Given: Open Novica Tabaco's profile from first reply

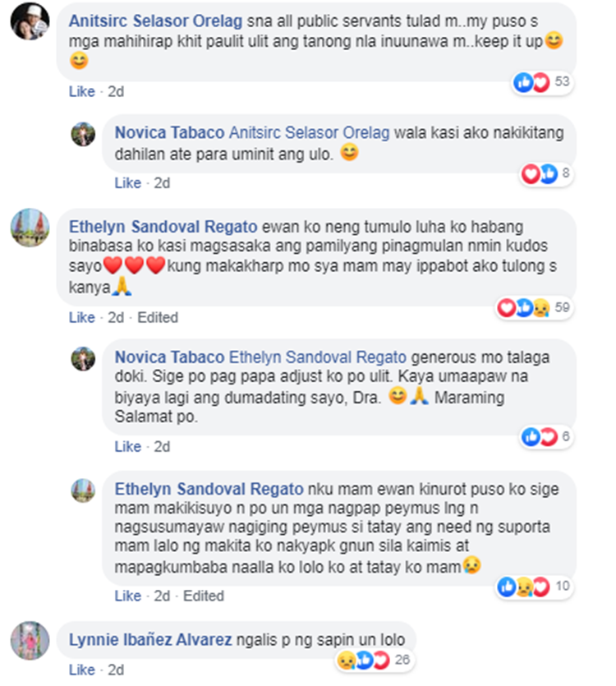Looking at the screenshot, I should click(x=169, y=132).
